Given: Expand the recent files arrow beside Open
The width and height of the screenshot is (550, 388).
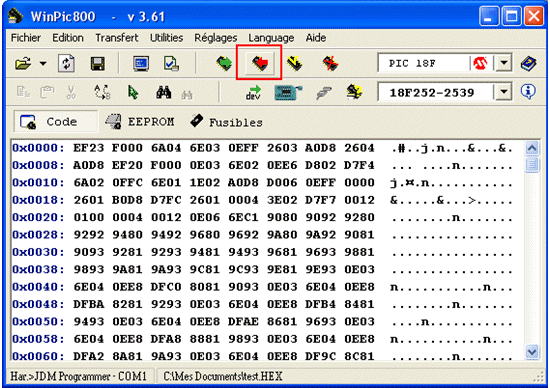Looking at the screenshot, I should click(x=43, y=63).
